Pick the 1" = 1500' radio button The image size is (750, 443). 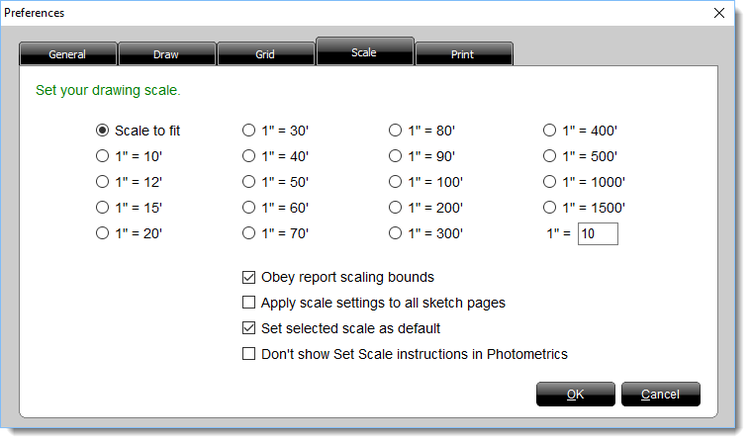(x=549, y=208)
